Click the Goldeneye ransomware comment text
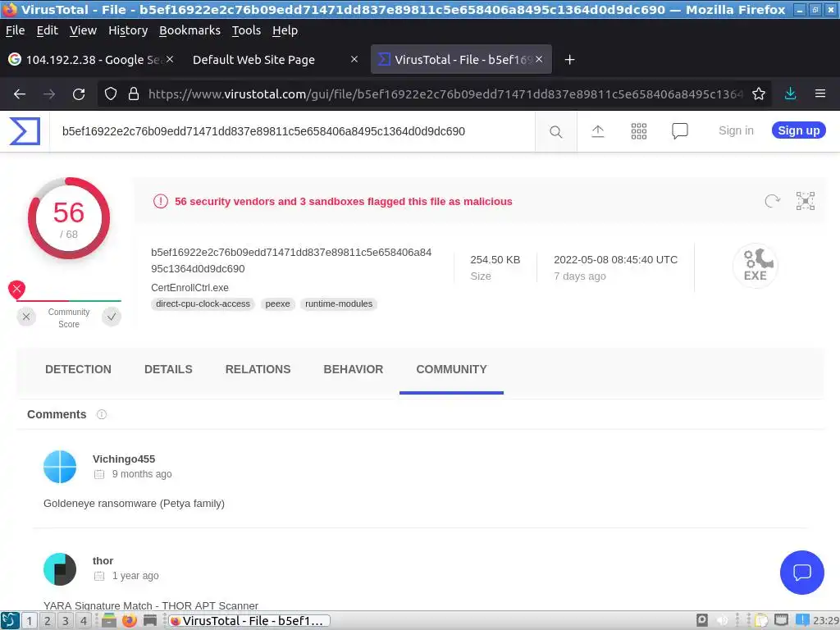This screenshot has height=630, width=840. pyautogui.click(x=134, y=504)
